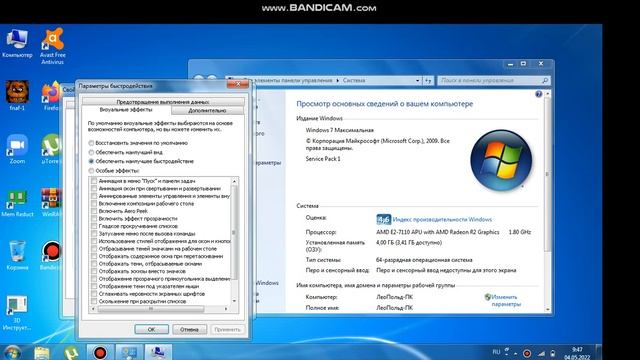Switch to the Bandicam taskbar button
This screenshot has height=360, width=640.
click(100, 352)
